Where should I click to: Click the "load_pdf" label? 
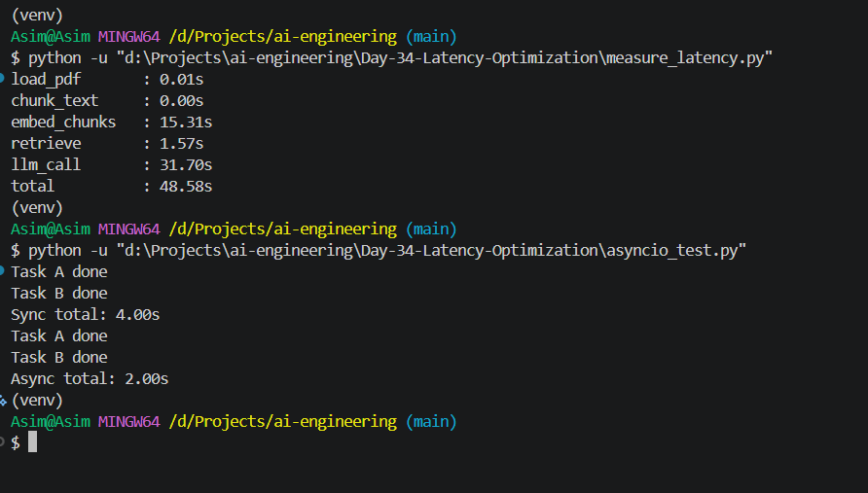pos(46,80)
